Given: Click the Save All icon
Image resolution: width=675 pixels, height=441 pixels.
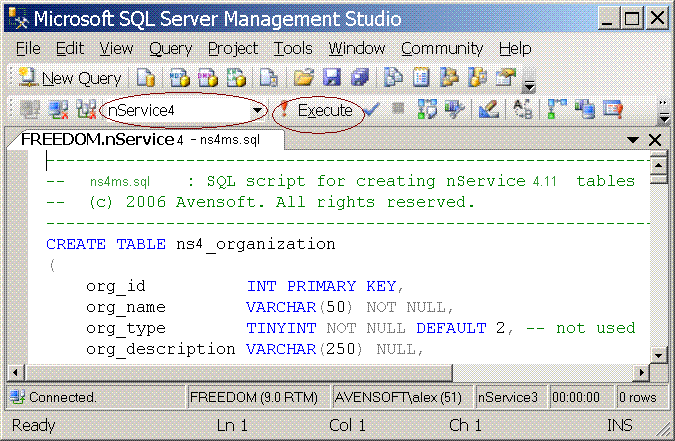Looking at the screenshot, I should [x=360, y=78].
